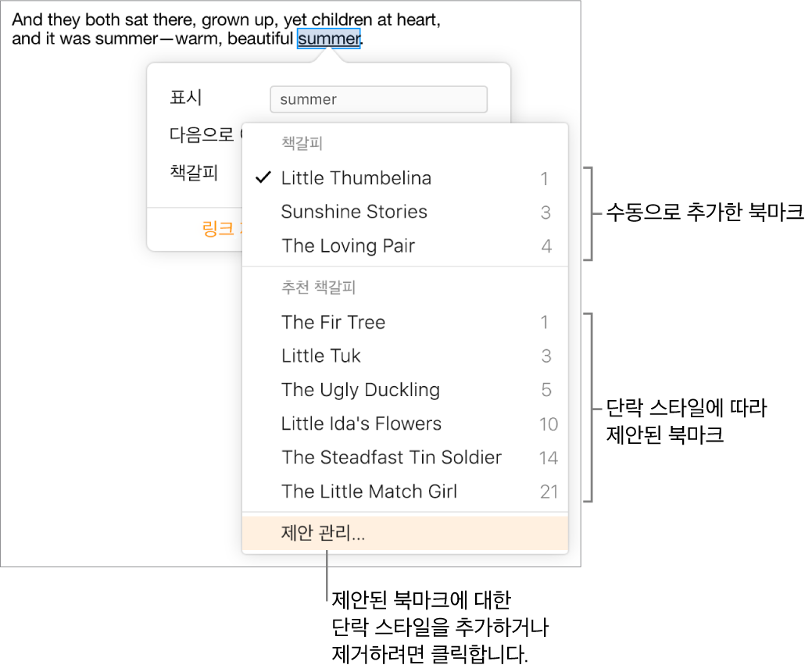The height and width of the screenshot is (672, 812).
Task: Click the 다음으로 label in the popover
Action: coord(202,134)
